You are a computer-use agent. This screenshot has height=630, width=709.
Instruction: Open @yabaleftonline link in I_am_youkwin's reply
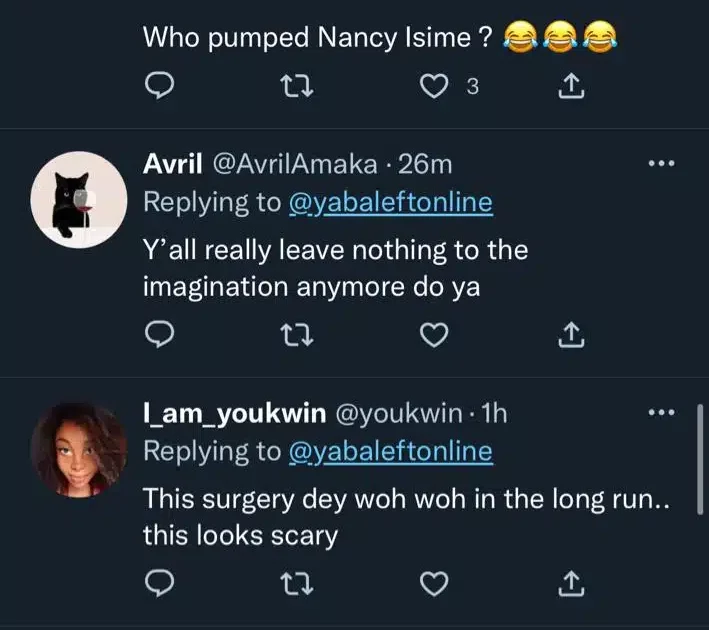coord(390,451)
